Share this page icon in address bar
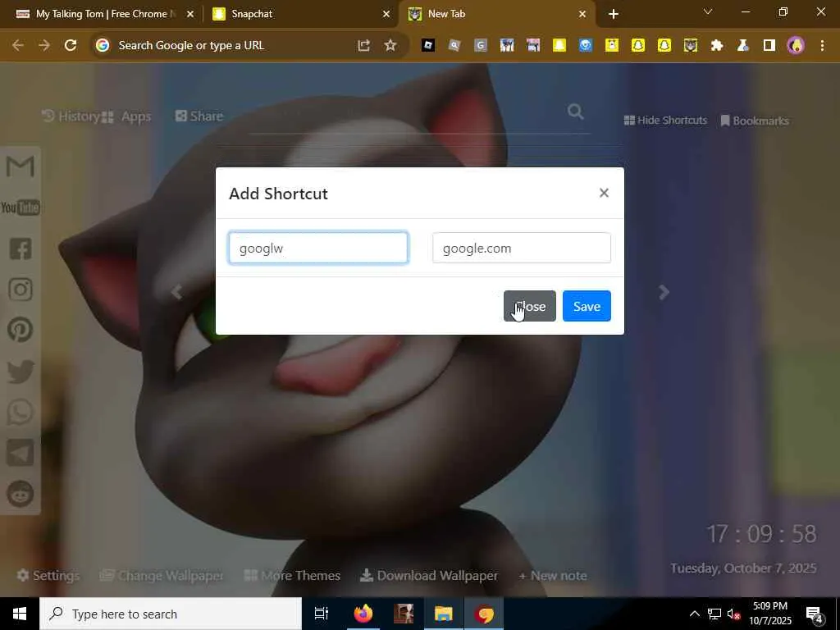Viewport: 840px width, 630px height. pyautogui.click(x=363, y=46)
